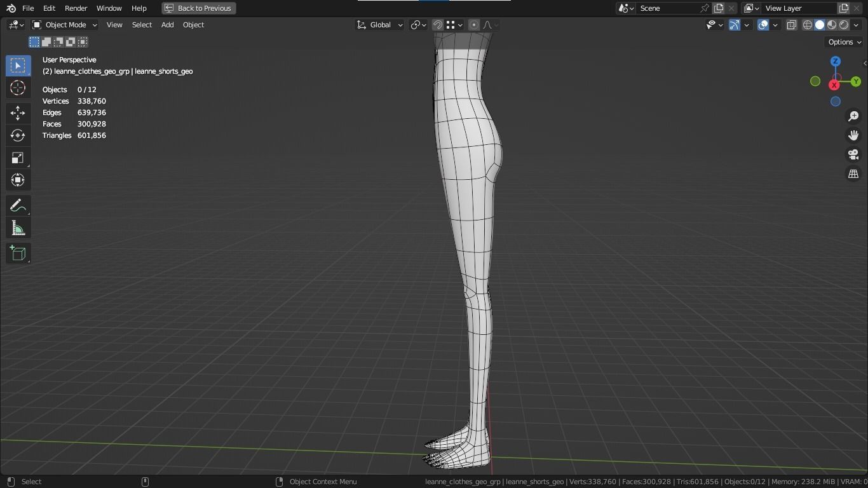Viewport: 868px width, 488px height.
Task: Open the Global transform orientation dropdown
Action: [x=379, y=25]
